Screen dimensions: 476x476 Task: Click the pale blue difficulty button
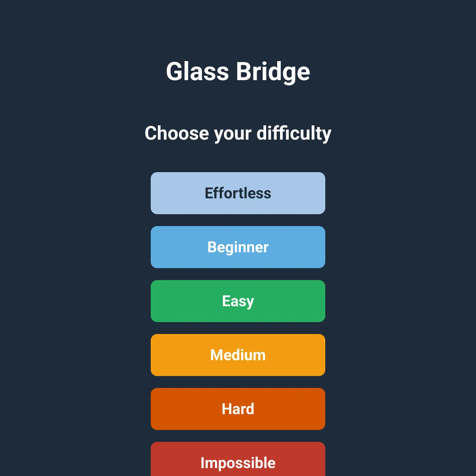[238, 193]
